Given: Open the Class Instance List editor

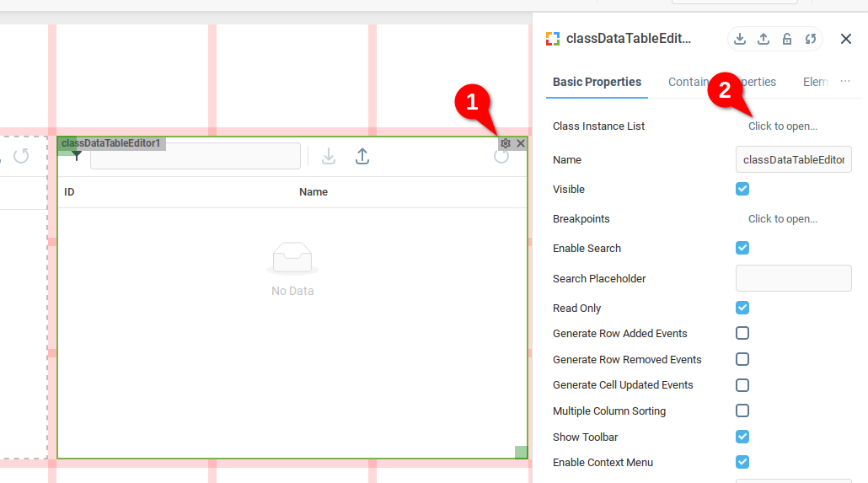Looking at the screenshot, I should 782,126.
